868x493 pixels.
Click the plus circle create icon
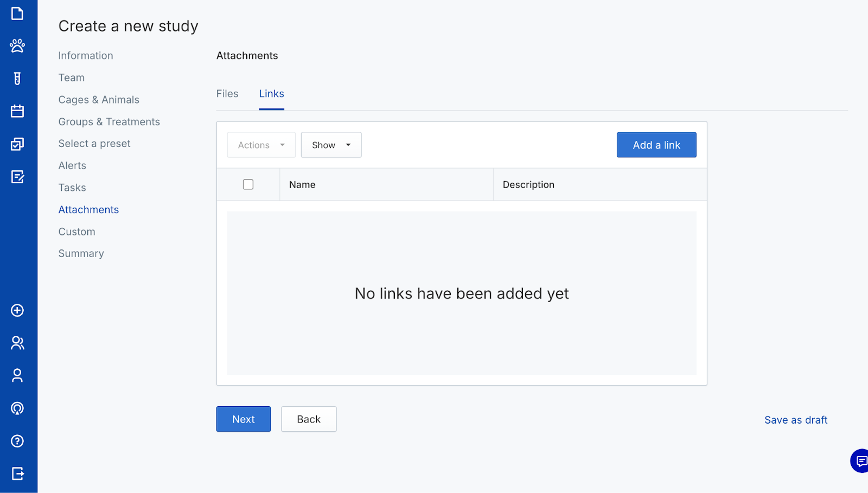click(17, 310)
